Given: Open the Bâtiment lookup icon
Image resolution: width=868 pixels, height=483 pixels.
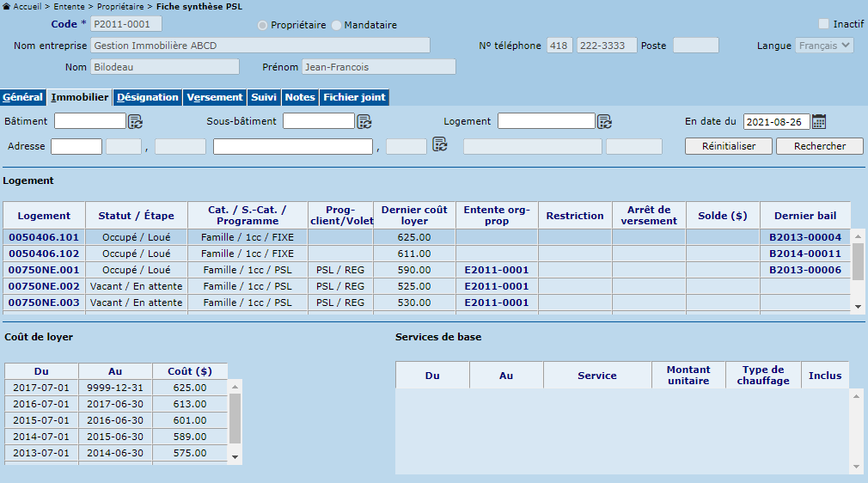Looking at the screenshot, I should (x=136, y=121).
